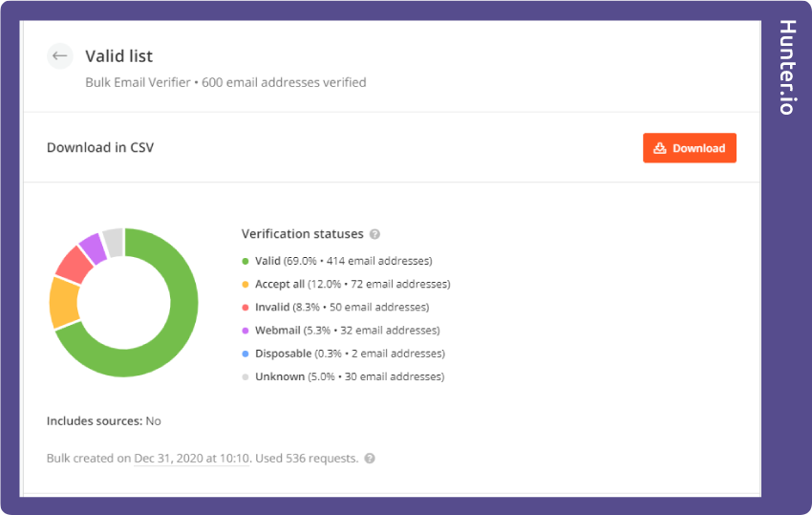Click 'Webmail (5.3% • 32 email addresses)'
The height and width of the screenshot is (515, 812).
tap(348, 331)
